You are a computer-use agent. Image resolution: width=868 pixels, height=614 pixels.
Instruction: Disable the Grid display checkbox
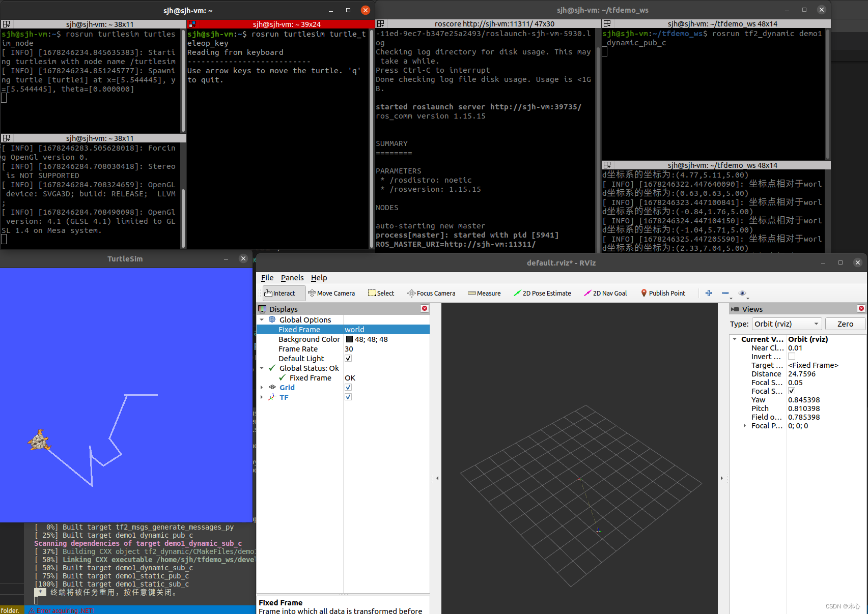coord(348,387)
